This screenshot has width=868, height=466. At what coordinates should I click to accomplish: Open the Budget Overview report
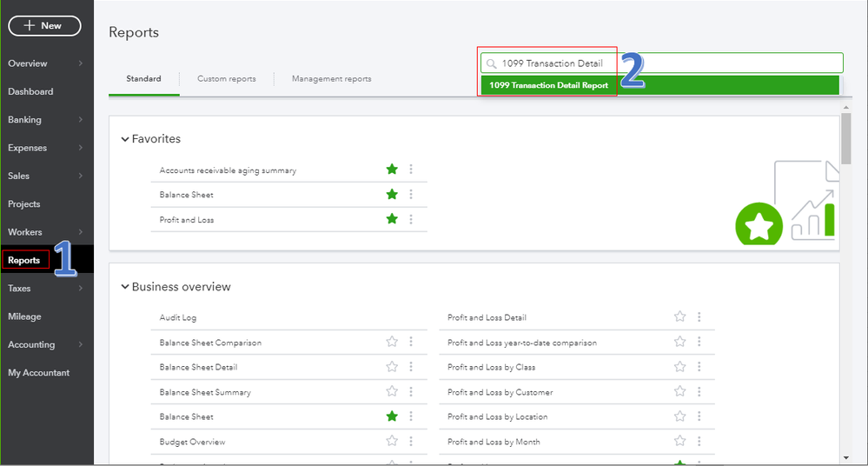(x=192, y=442)
